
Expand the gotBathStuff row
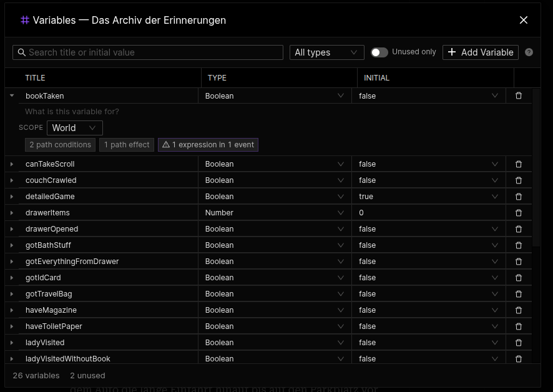[12, 245]
